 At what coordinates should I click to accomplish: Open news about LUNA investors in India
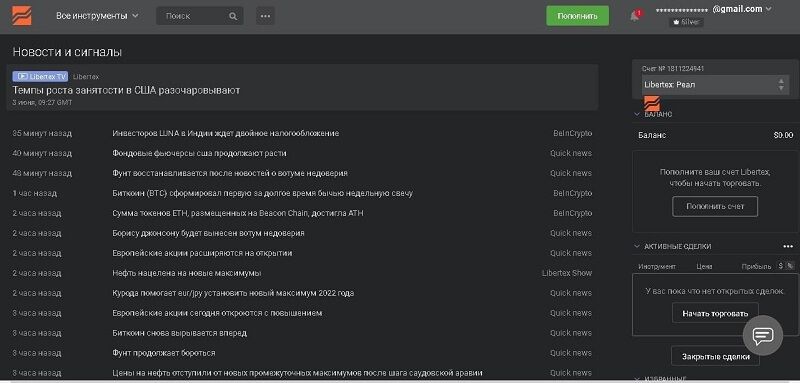226,133
